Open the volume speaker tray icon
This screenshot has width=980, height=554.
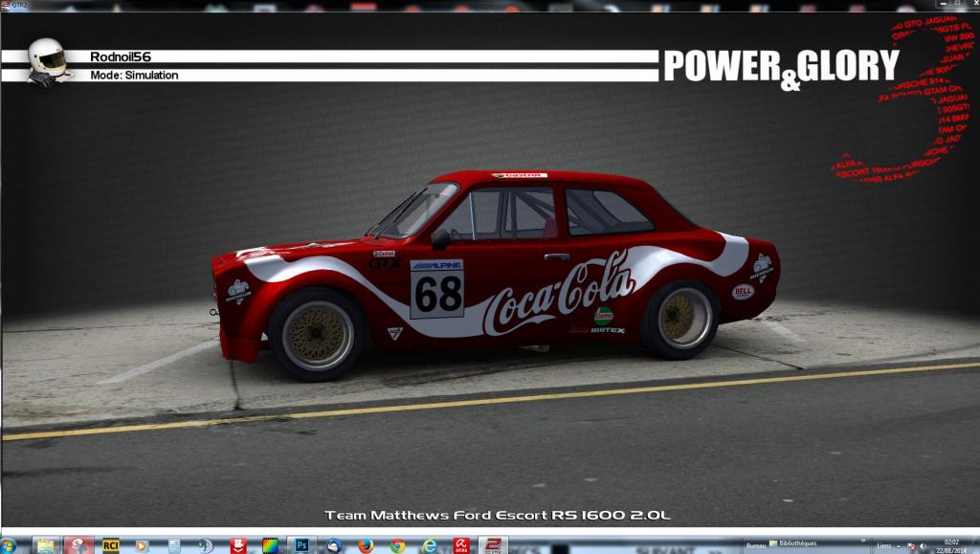(924, 546)
